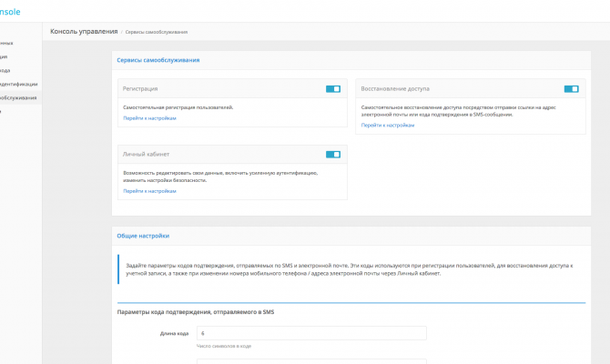Disable the Восстановление доступа switch
610x364 pixels.
(571, 89)
